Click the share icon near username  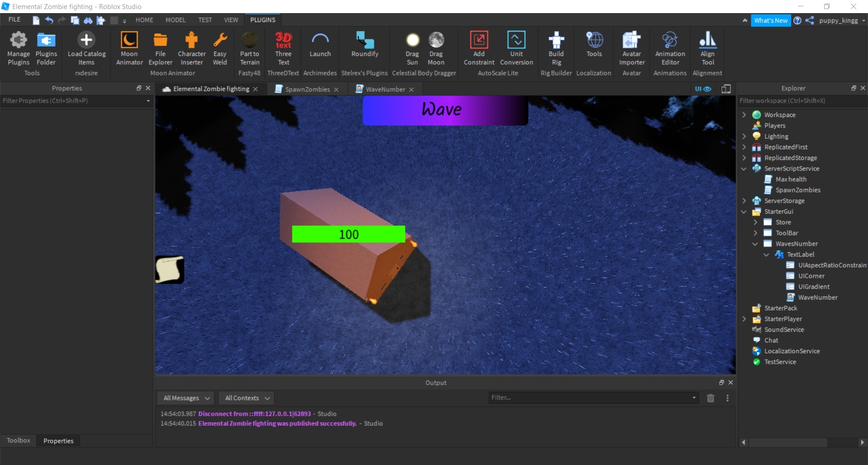pyautogui.click(x=810, y=20)
